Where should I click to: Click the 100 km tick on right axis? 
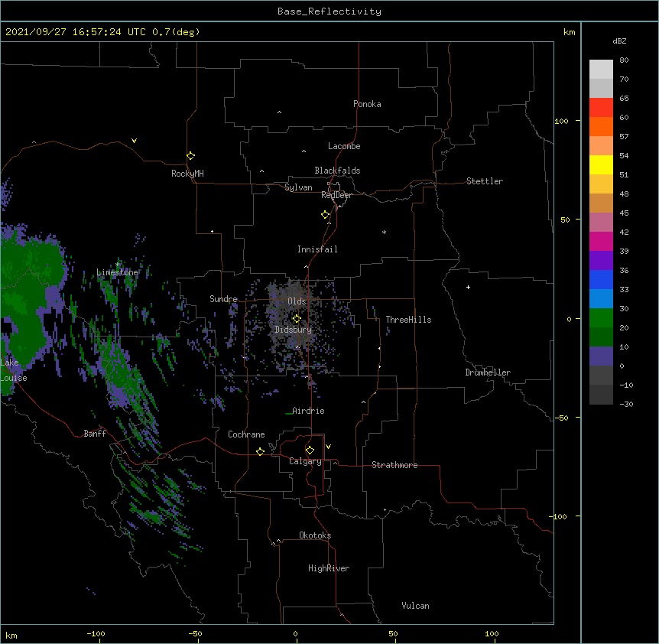[561, 121]
